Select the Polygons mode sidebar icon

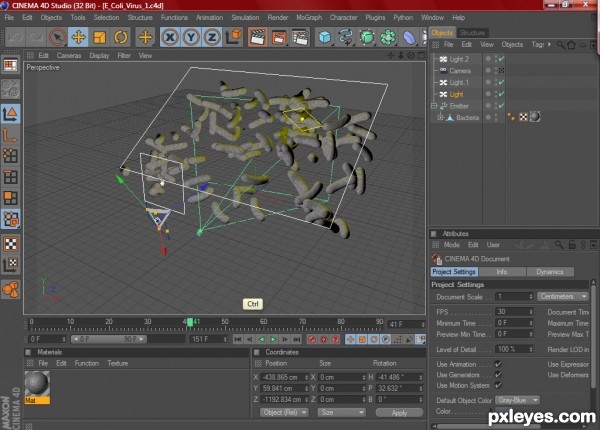click(10, 198)
